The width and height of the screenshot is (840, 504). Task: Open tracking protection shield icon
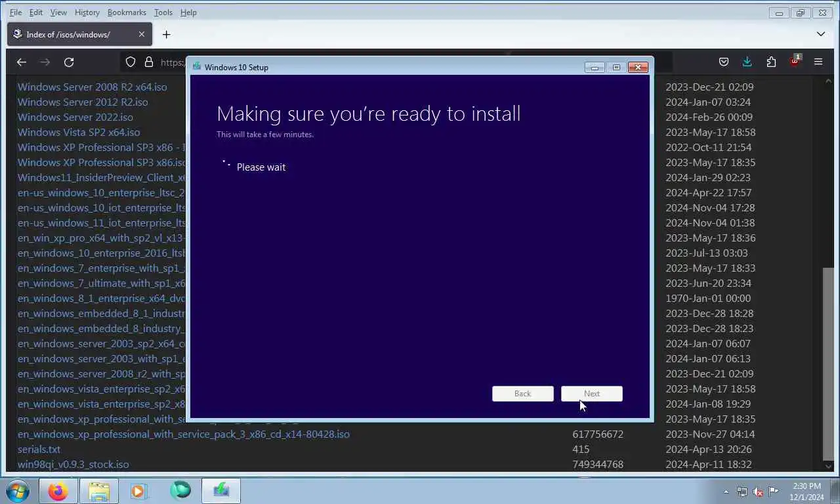[x=131, y=62]
